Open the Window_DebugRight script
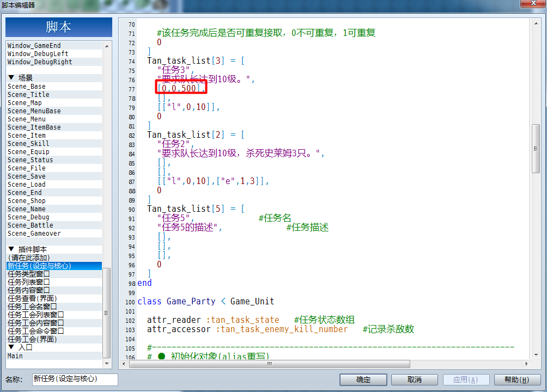Screen dimensions: 547x392 click(x=54, y=62)
